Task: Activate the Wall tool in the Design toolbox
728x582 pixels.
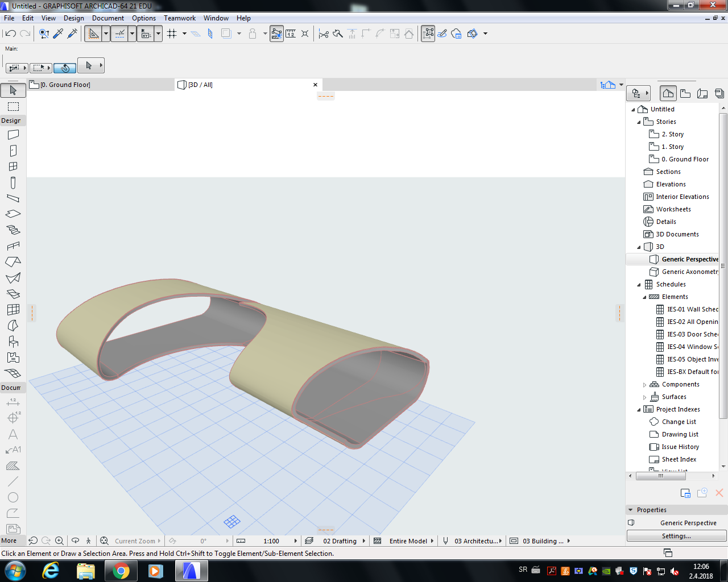Action: coord(13,135)
